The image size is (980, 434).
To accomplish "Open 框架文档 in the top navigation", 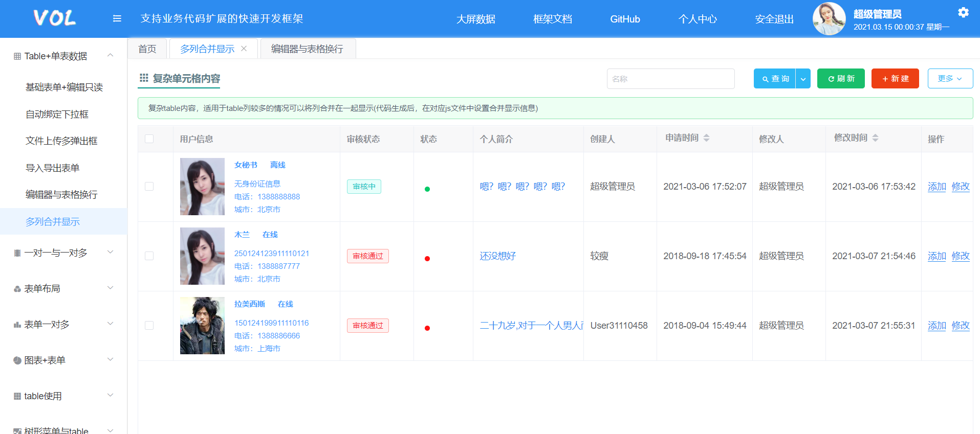I will (x=552, y=19).
